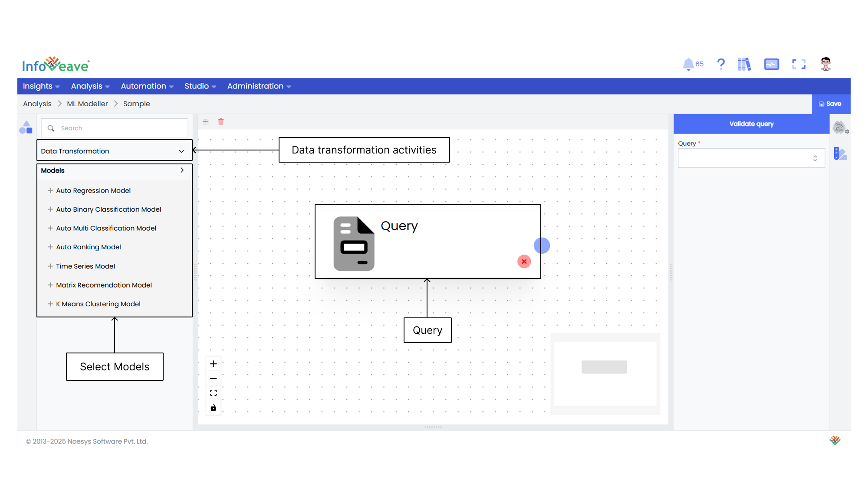Click the activities Search field

[x=115, y=128]
